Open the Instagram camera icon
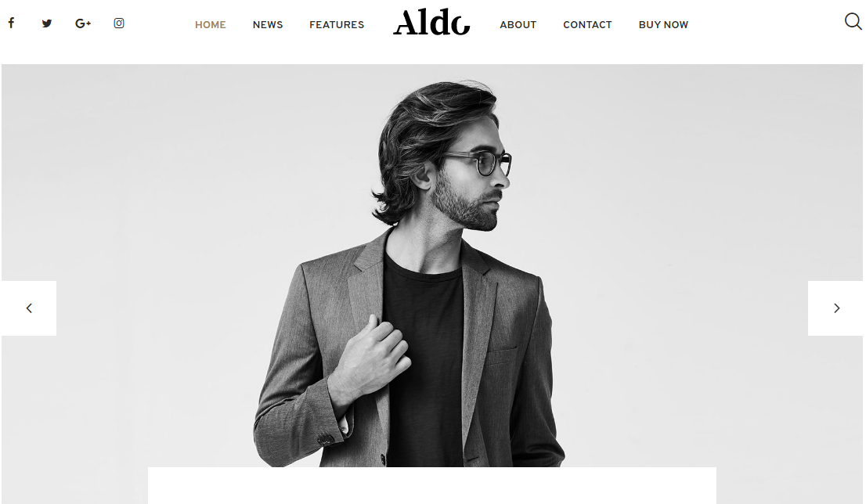 pos(119,23)
